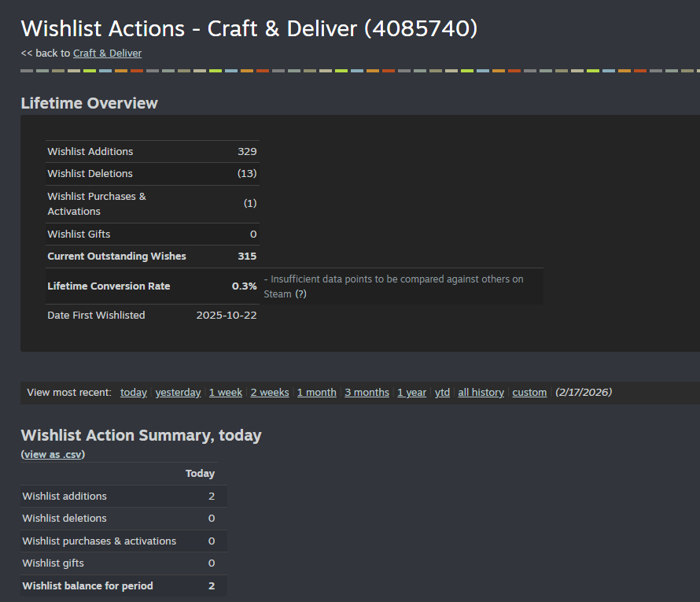Viewport: 700px width, 602px height.
Task: Open the custom date range option
Action: tap(529, 392)
